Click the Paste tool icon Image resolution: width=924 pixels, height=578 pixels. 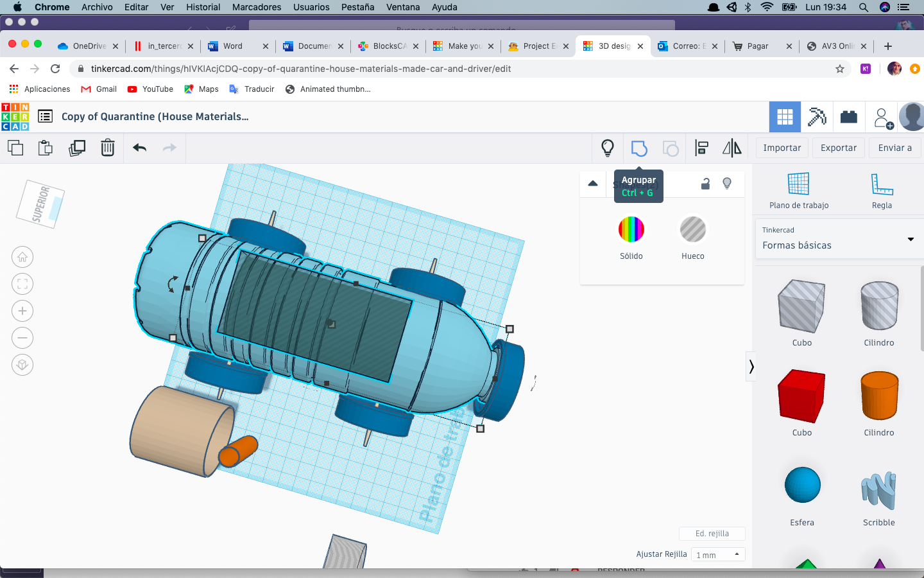46,148
